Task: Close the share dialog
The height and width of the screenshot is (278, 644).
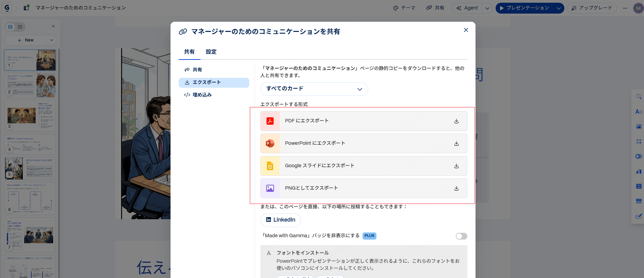Action: pyautogui.click(x=466, y=30)
